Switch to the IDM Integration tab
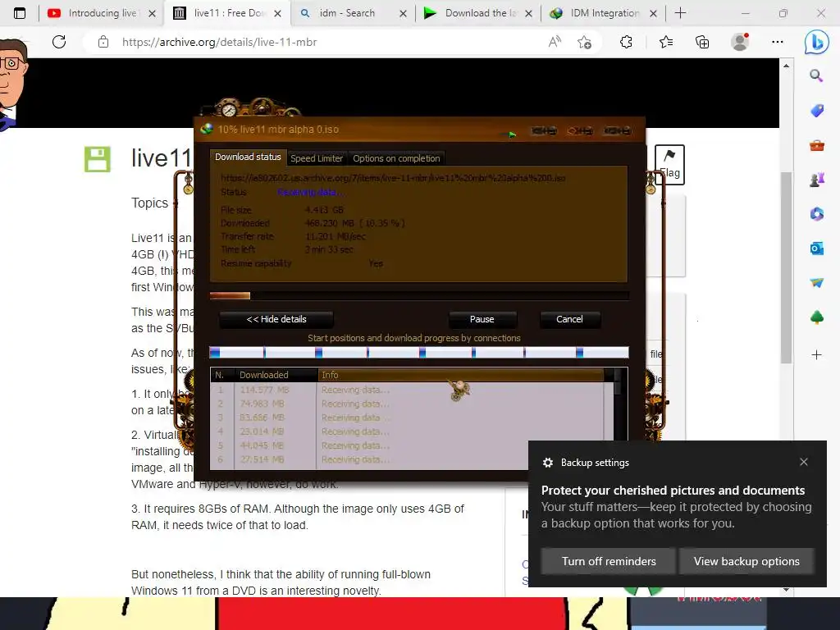Screen dimensions: 840x630 (605, 13)
